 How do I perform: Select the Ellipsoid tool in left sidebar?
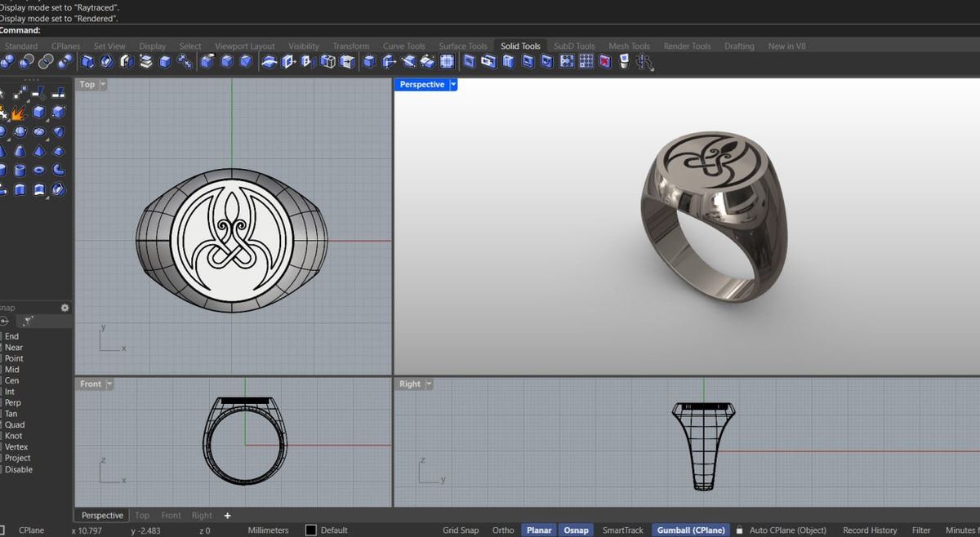pyautogui.click(x=40, y=131)
